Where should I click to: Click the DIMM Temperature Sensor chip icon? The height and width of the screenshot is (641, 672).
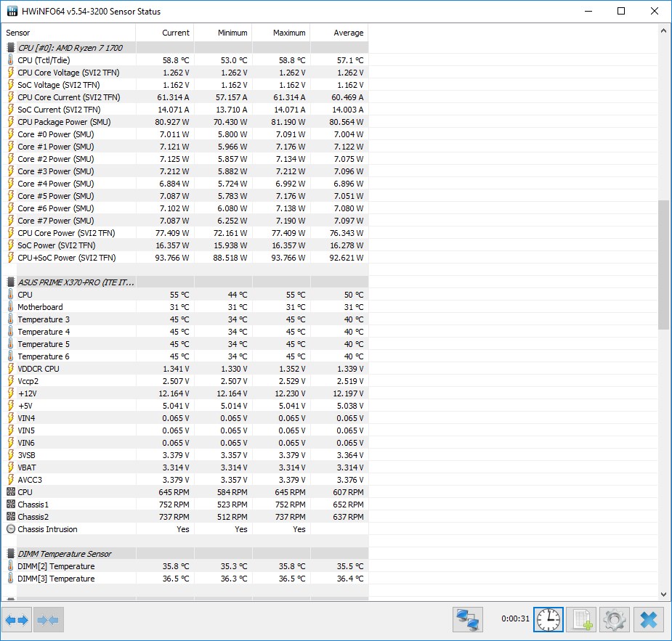[11, 554]
